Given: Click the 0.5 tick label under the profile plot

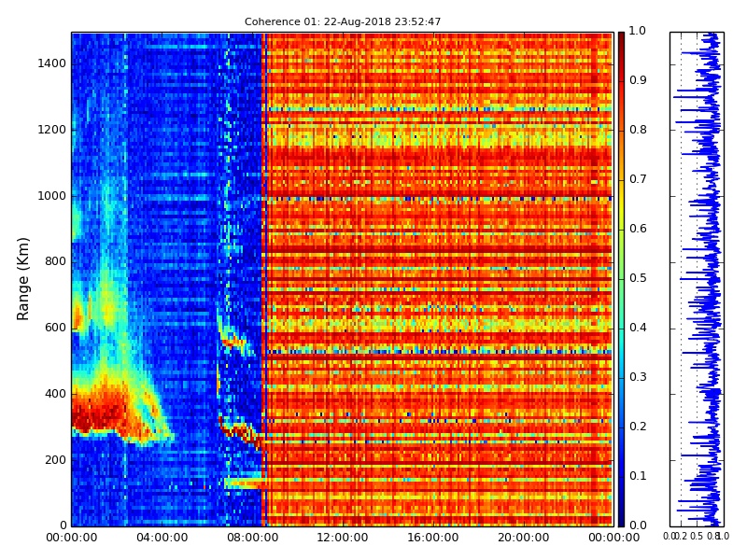Looking at the screenshot, I should [x=697, y=536].
